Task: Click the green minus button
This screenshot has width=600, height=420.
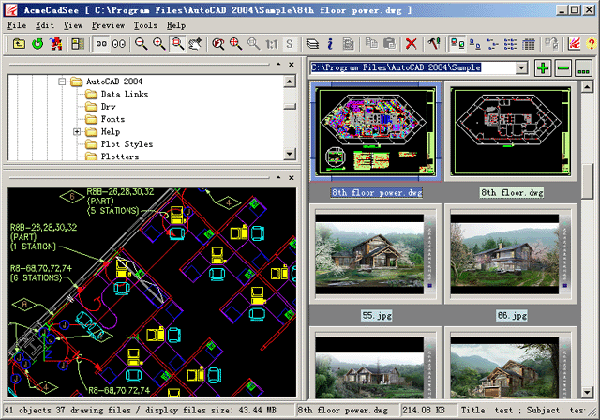Action: (x=562, y=68)
